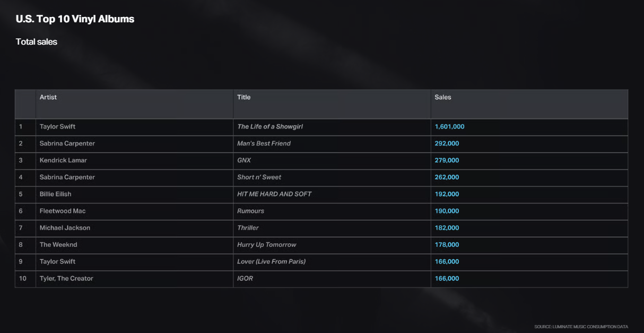The image size is (644, 333).
Task: Select the Short n' Sweet title cell
Action: click(x=259, y=177)
